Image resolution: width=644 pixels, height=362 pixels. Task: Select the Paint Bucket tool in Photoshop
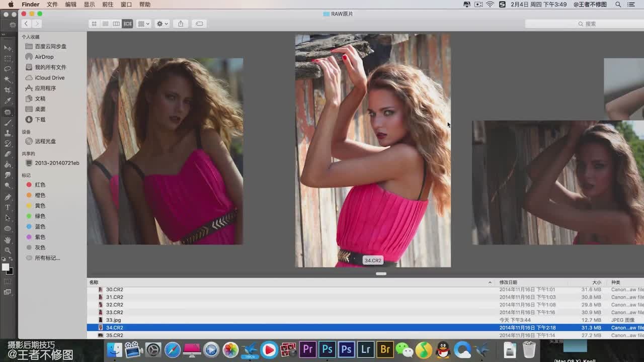click(8, 164)
